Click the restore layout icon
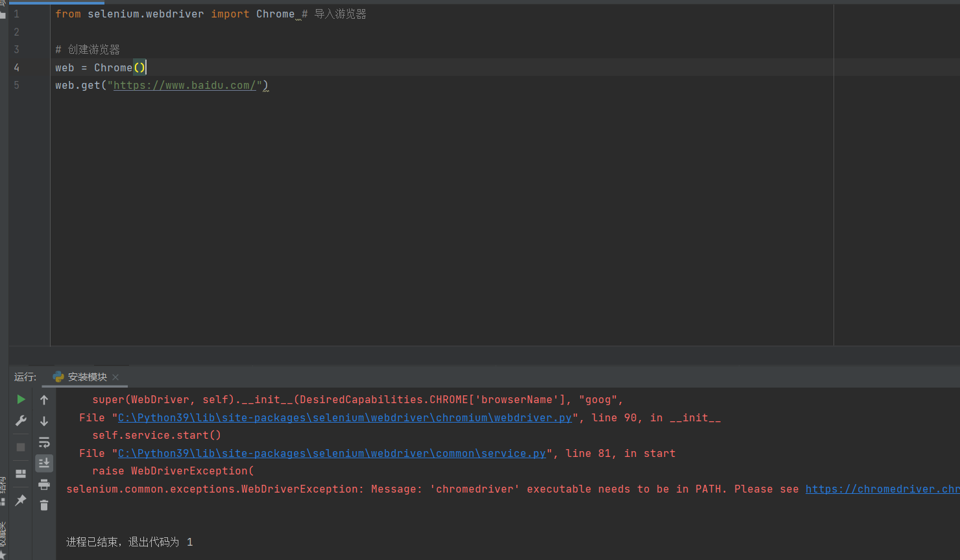Image resolution: width=960 pixels, height=560 pixels. pyautogui.click(x=21, y=474)
